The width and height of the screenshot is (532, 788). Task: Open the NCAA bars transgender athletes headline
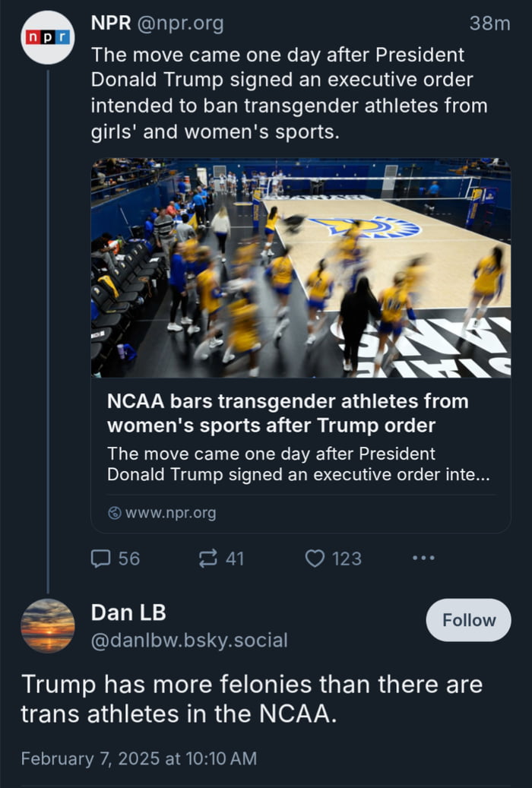click(x=287, y=412)
